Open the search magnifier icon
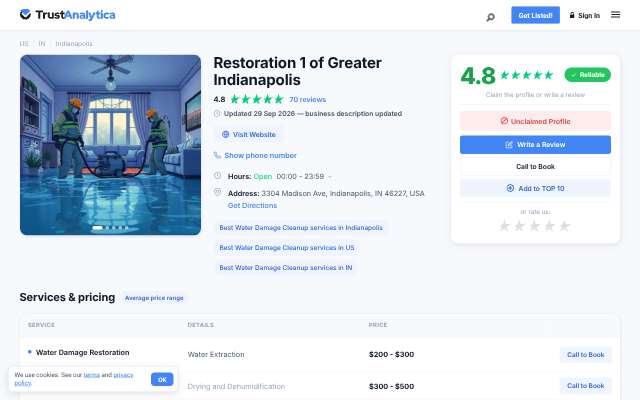Image resolution: width=640 pixels, height=400 pixels. [x=490, y=17]
